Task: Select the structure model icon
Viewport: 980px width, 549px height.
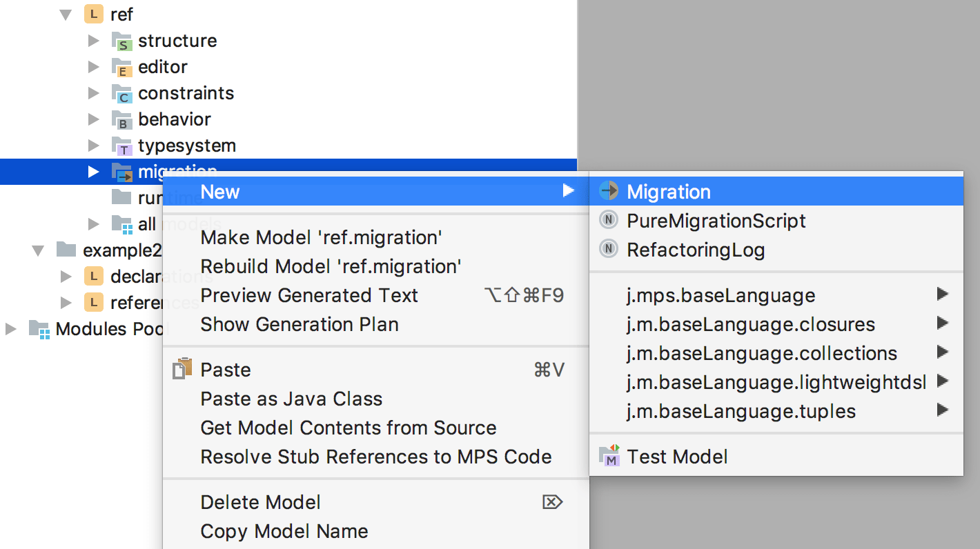Action: coord(123,40)
